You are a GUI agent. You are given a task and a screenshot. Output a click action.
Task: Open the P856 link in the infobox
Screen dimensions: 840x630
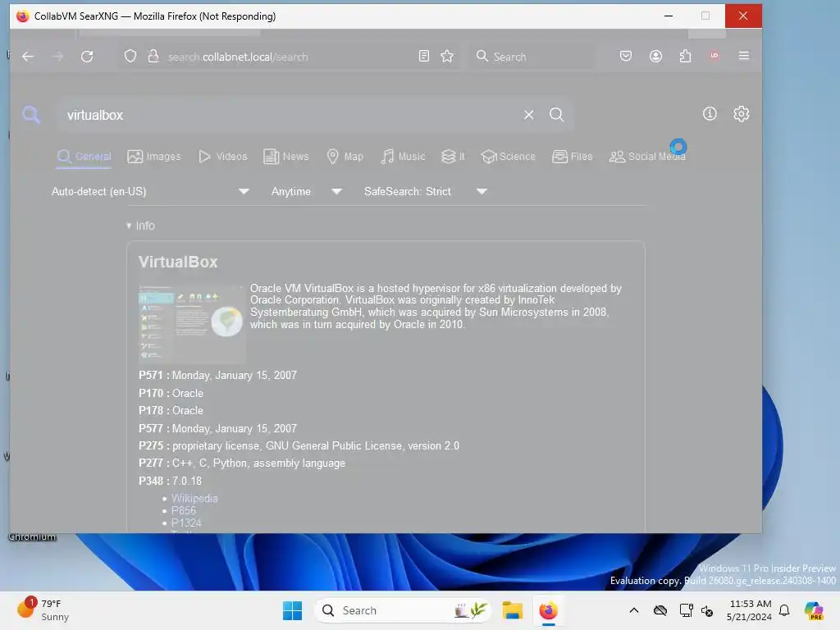[x=183, y=510]
